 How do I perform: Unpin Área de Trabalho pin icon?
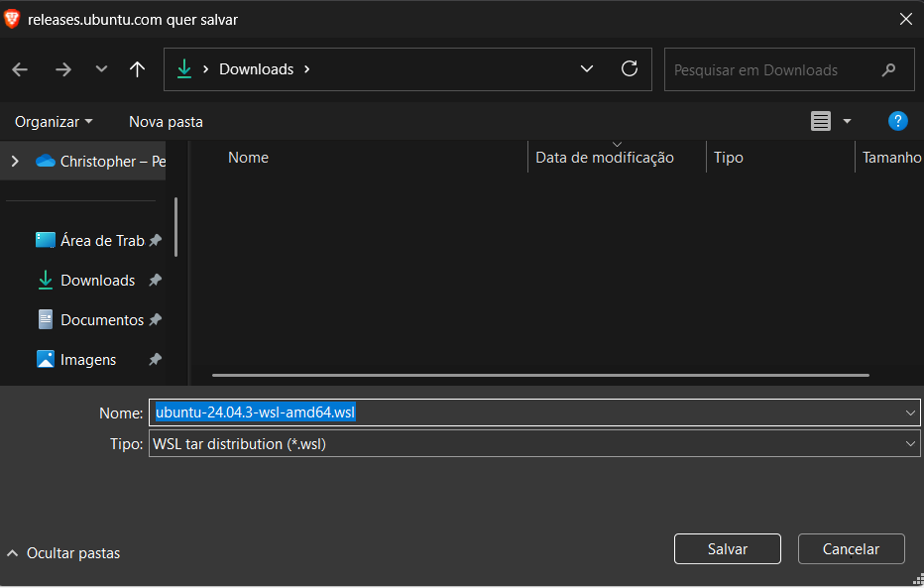[x=155, y=240]
